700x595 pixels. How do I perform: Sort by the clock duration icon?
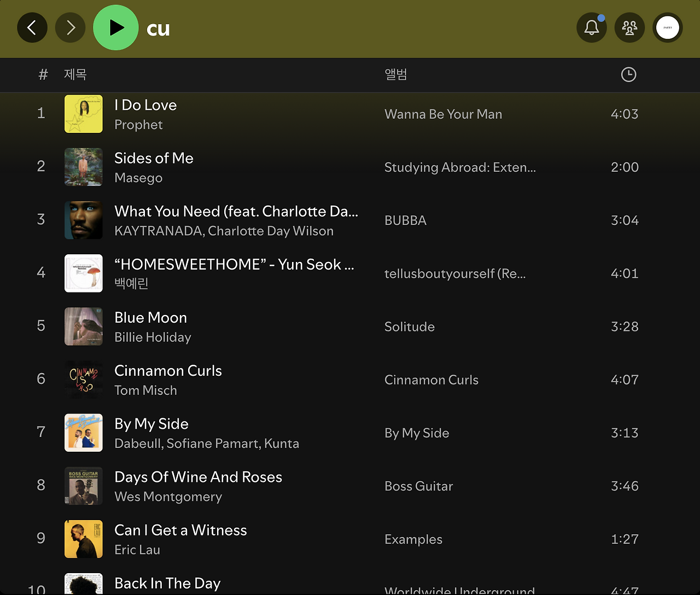(629, 74)
